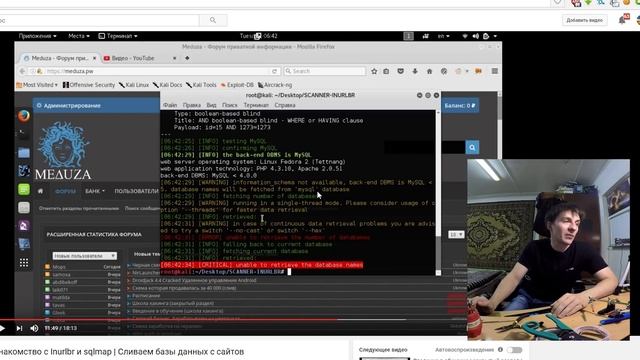The width and height of the screenshot is (640, 360).
Task: Open the terminal Справка menu
Action: point(285,105)
